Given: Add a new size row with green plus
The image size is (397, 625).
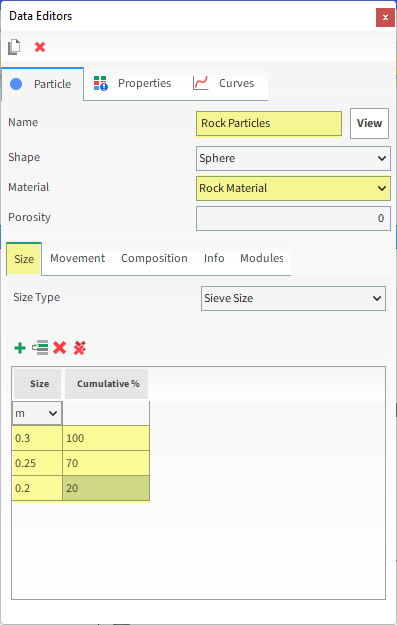Looking at the screenshot, I should [x=20, y=348].
